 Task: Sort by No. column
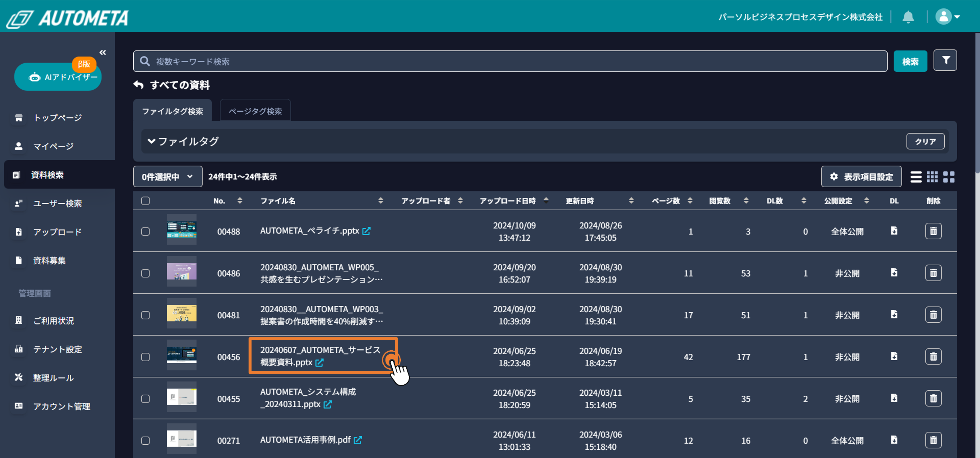(x=240, y=201)
